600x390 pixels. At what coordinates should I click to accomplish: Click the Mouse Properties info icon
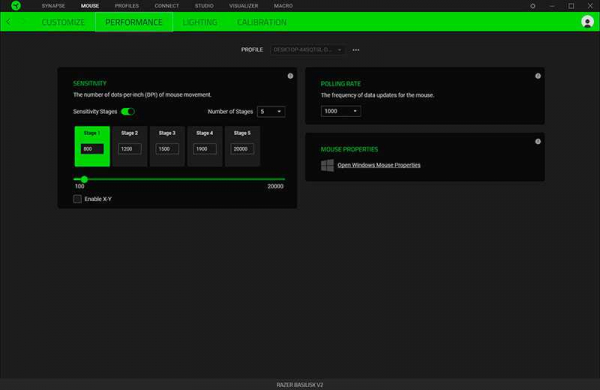pyautogui.click(x=538, y=142)
